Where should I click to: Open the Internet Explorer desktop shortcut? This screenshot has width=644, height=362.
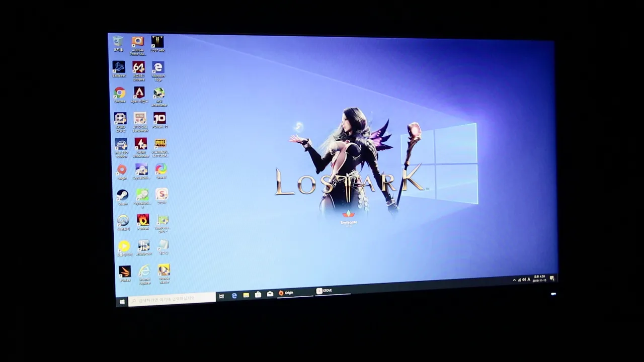(x=144, y=275)
